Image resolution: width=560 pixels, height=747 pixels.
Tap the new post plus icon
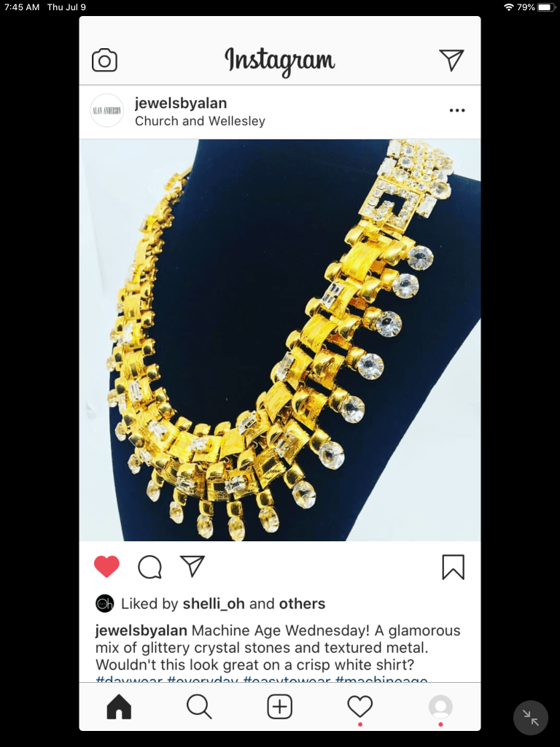(279, 706)
